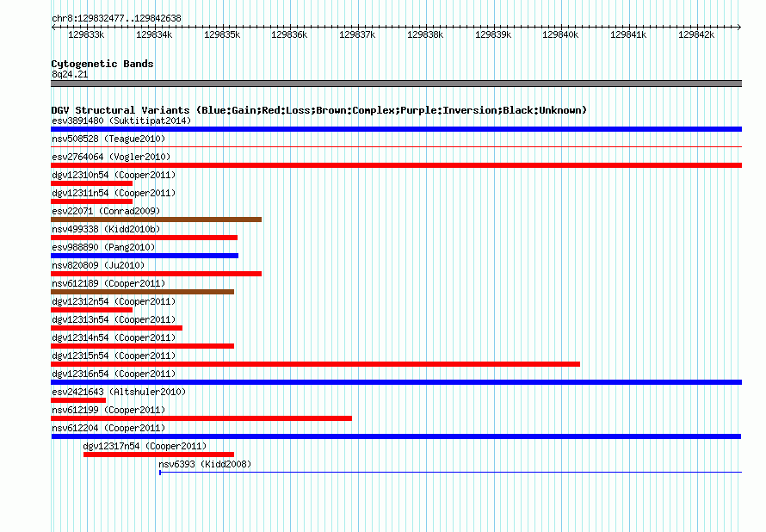This screenshot has width=766, height=532.
Task: Click the dgv12315n54 (Cooper2011) label
Action: (114, 356)
